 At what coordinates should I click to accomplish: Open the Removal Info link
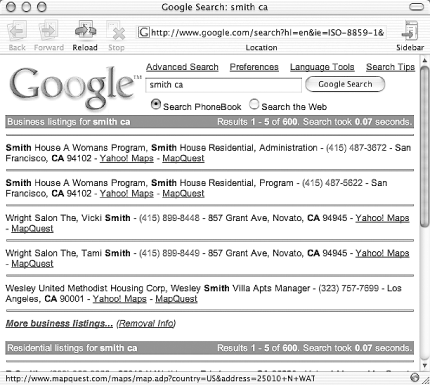click(146, 323)
